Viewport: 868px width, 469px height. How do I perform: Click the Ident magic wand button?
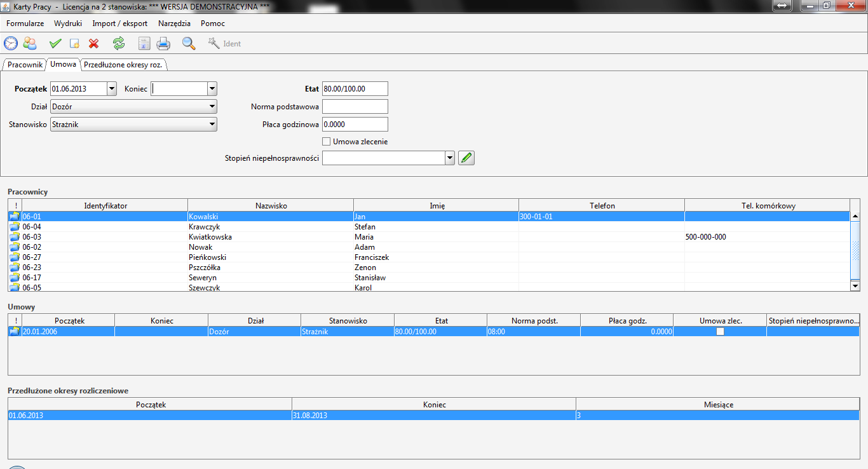[x=225, y=44]
